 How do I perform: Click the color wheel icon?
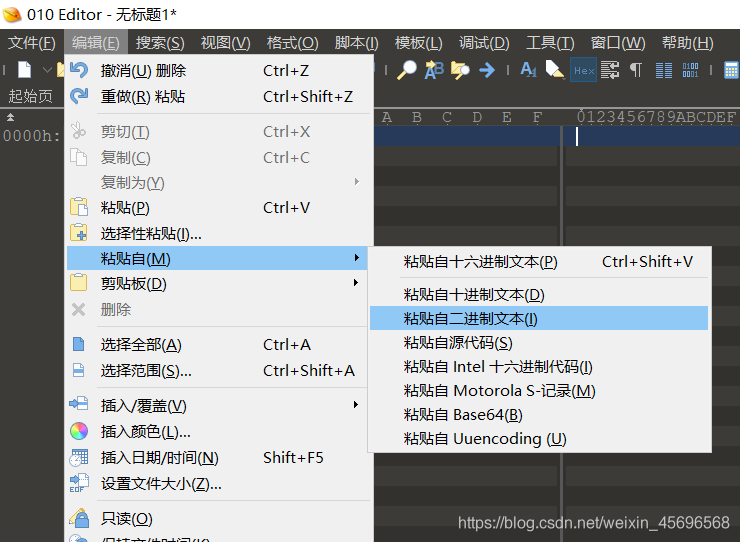coord(79,431)
